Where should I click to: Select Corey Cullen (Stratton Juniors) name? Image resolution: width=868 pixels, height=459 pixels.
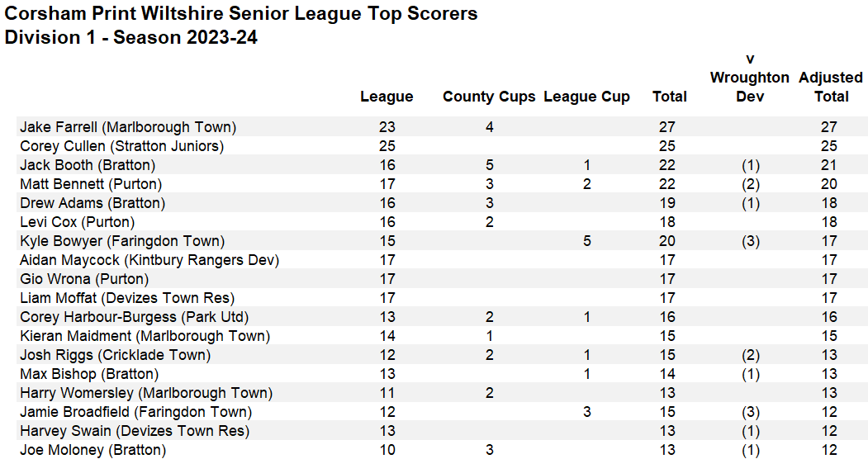[x=122, y=146]
